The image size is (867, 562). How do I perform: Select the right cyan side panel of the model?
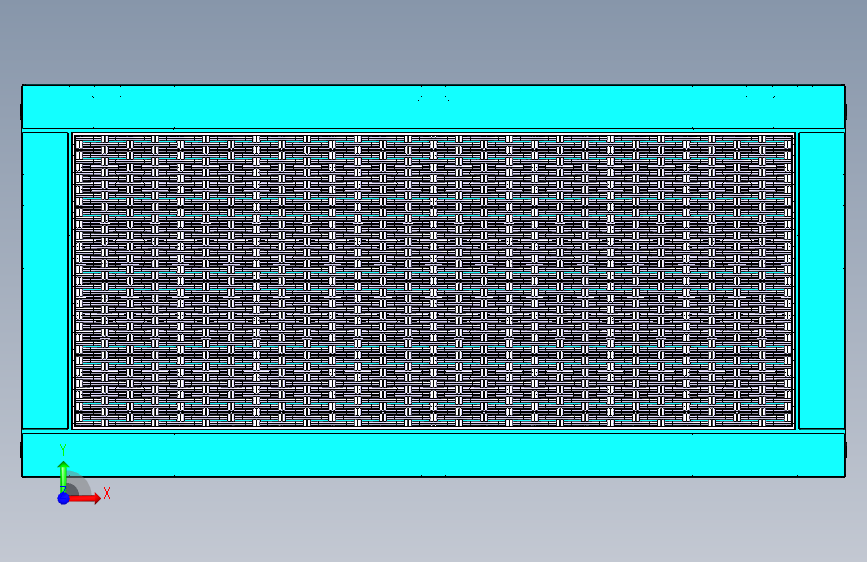click(822, 280)
